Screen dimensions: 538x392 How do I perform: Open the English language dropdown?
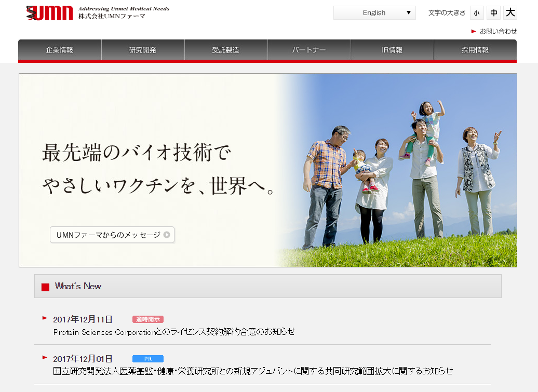point(374,12)
